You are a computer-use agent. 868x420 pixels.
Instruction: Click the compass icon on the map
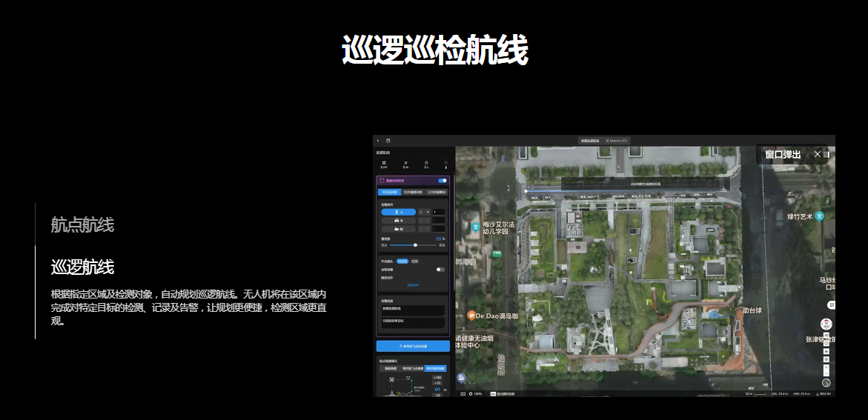(x=826, y=324)
